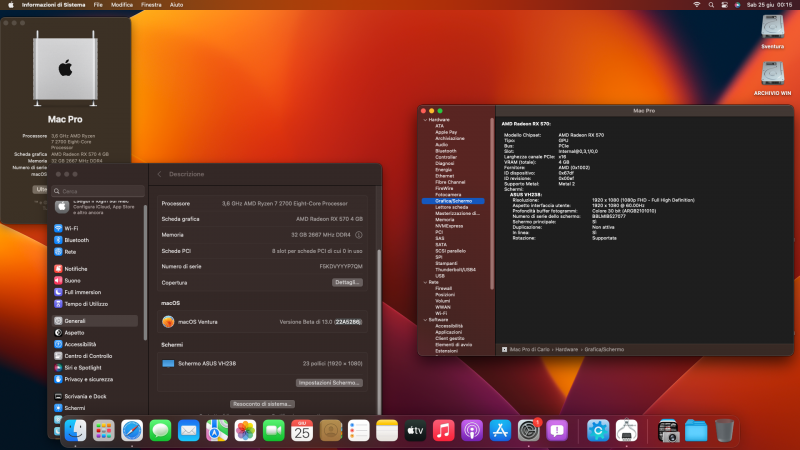Select Thunderbolt/USB4 in the System Information sidebar
The width and height of the screenshot is (800, 450).
click(455, 270)
